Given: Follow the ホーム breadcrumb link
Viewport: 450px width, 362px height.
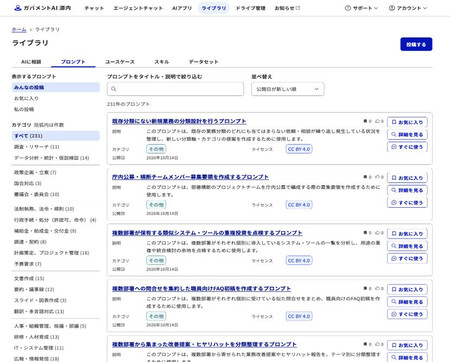Looking at the screenshot, I should pyautogui.click(x=19, y=29).
